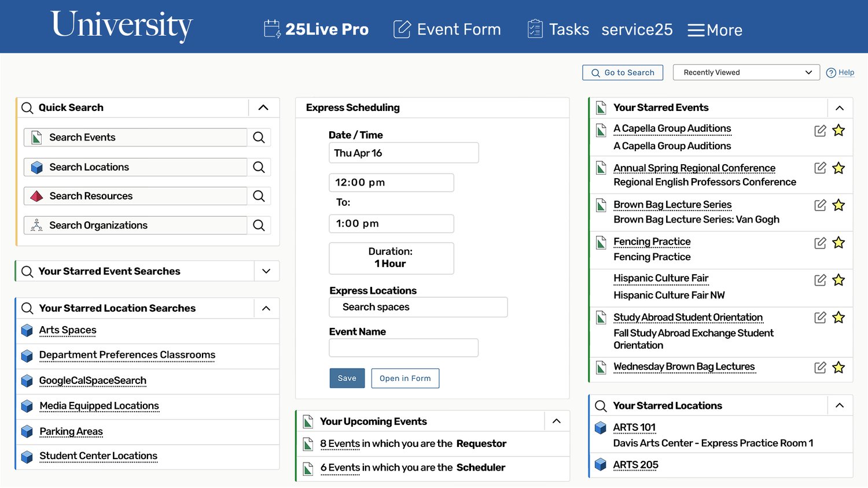Edit the Study Abroad Student Orientation event
This screenshot has width=868, height=488.
tap(820, 317)
